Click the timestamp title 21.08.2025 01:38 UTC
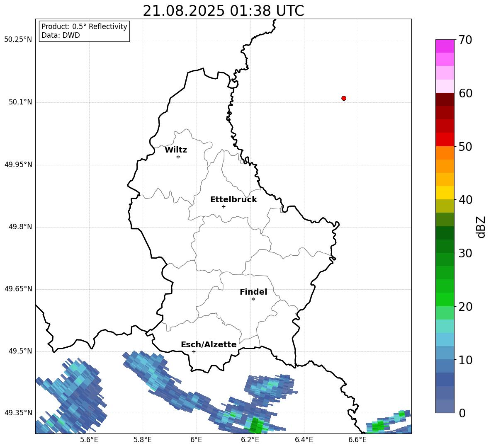This screenshot has height=448, width=491. pos(224,11)
